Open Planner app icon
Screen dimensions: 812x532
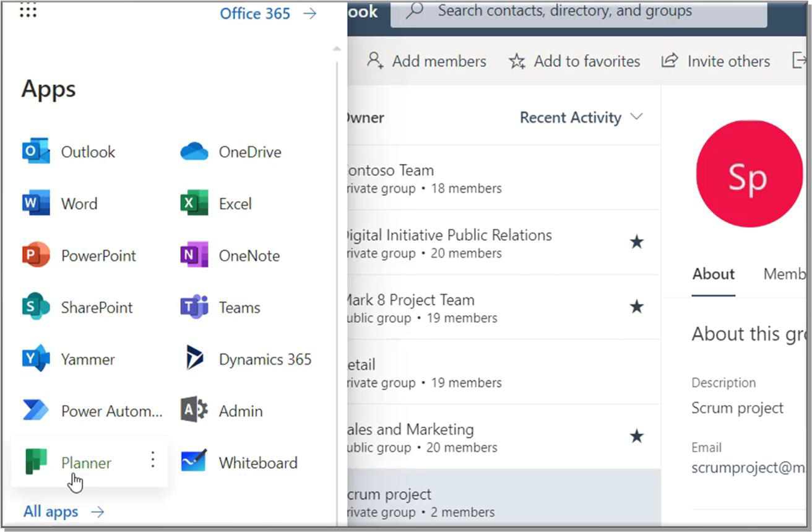click(x=36, y=463)
